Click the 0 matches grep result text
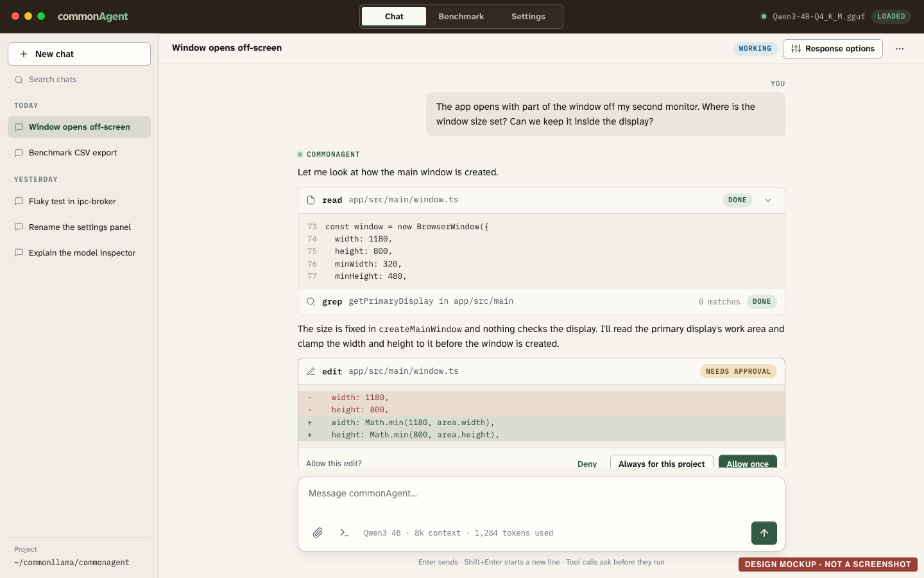 pyautogui.click(x=719, y=302)
